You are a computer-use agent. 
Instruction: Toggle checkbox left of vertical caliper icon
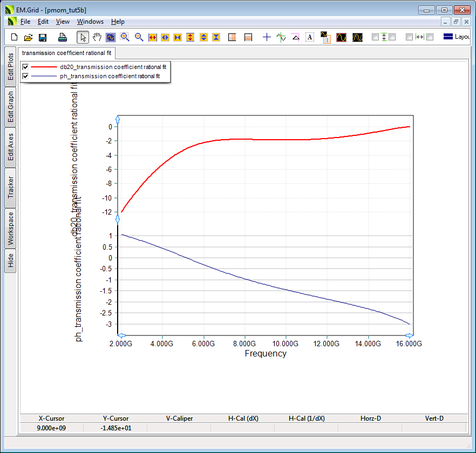375,37
